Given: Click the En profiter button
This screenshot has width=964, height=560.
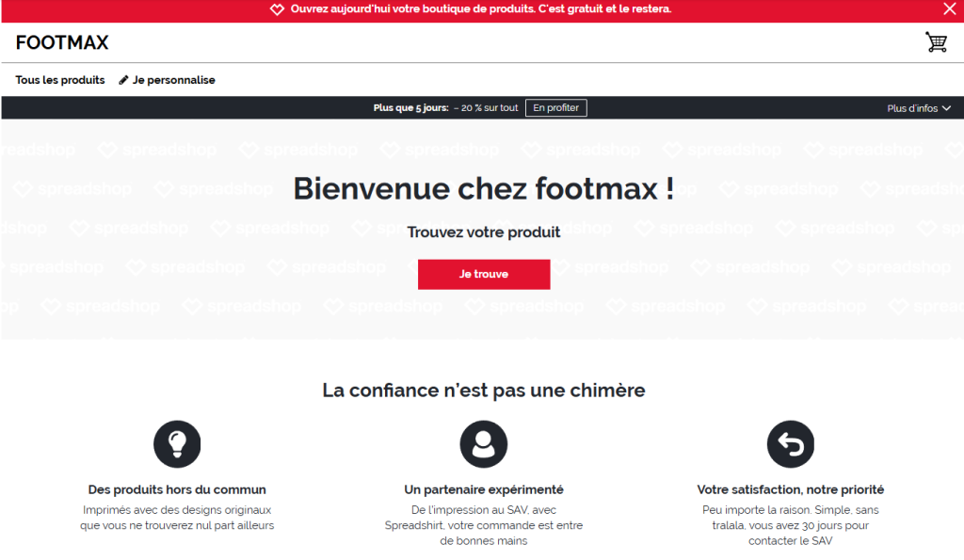Looking at the screenshot, I should pos(555,107).
